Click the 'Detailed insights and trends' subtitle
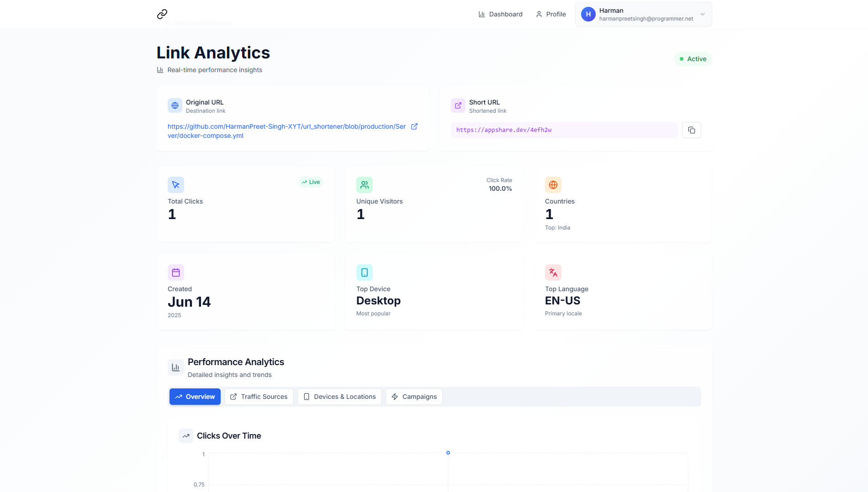The width and height of the screenshot is (868, 492). (x=229, y=375)
